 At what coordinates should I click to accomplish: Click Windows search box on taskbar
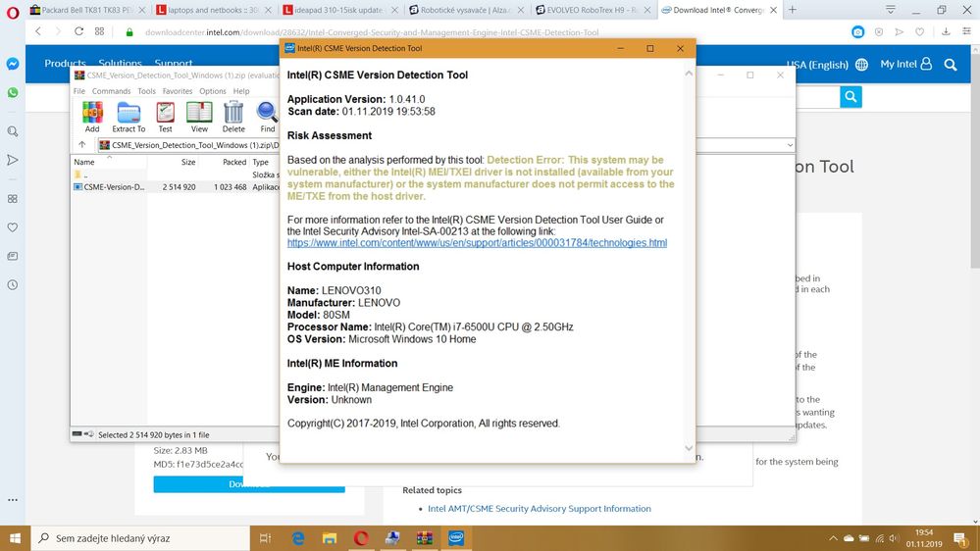click(140, 538)
